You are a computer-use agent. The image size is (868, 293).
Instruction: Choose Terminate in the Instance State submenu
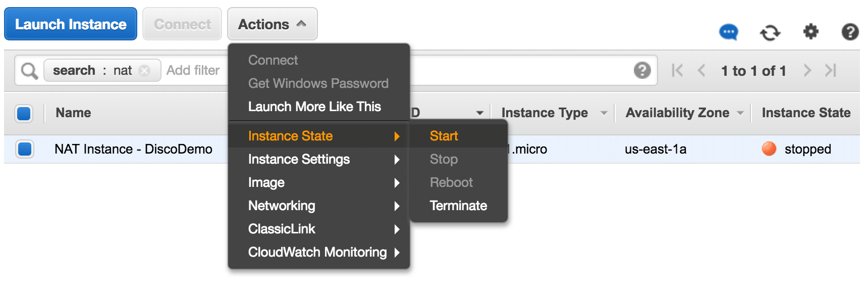(458, 206)
